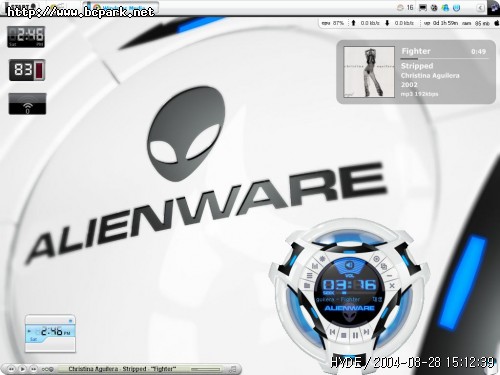Click the dark round tray icon
Viewport: 500px width, 375px height.
434,8
